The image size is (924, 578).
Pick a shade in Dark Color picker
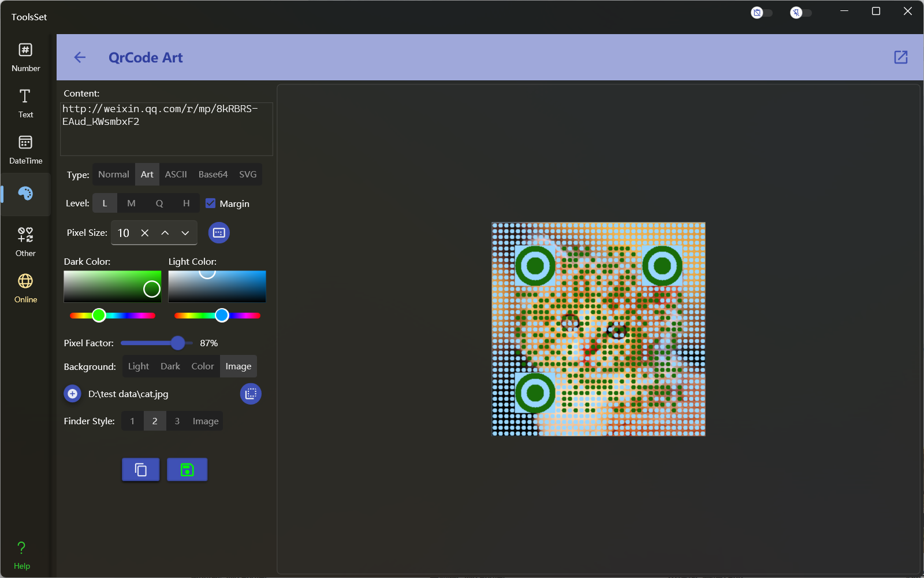[x=113, y=287]
